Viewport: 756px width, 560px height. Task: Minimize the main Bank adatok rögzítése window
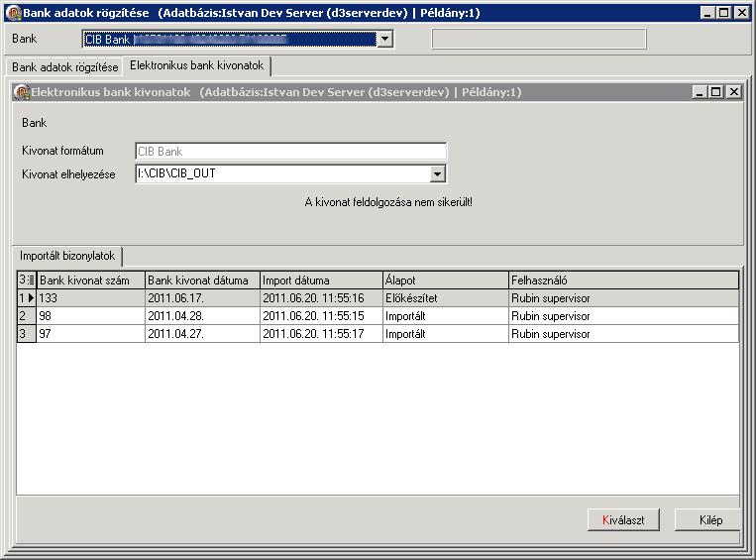pos(706,13)
